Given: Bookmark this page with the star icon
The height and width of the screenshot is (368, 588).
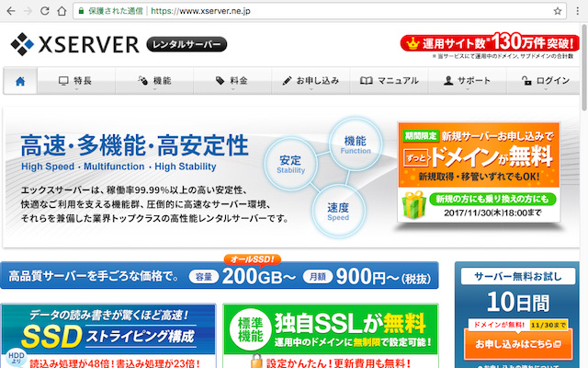Looking at the screenshot, I should (557, 11).
